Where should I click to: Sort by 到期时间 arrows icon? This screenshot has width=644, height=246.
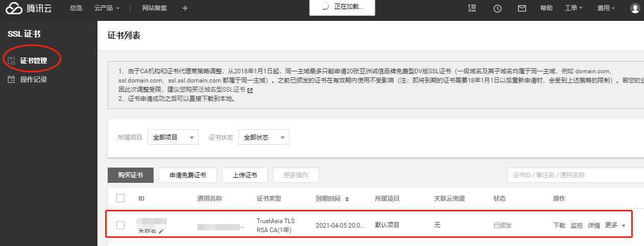347,199
